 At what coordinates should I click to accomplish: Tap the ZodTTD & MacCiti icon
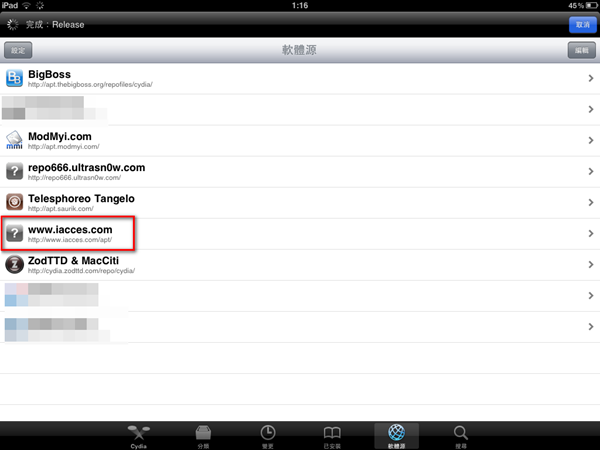coord(14,264)
